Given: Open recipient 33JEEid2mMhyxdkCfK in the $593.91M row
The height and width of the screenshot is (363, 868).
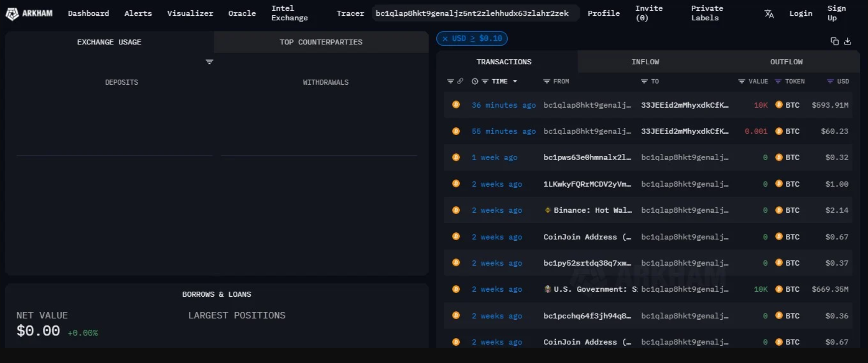Looking at the screenshot, I should click(x=685, y=105).
